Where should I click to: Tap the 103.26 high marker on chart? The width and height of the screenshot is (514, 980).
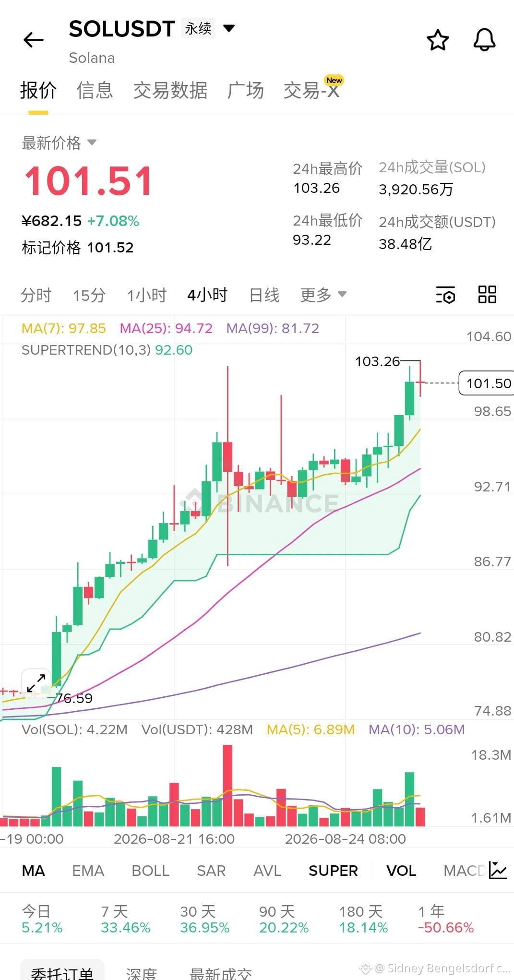point(377,361)
